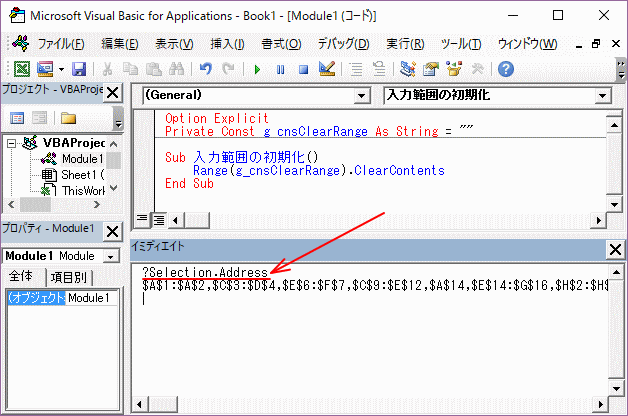Open ウィンドウ(W) menu
This screenshot has height=416, width=628.
[527, 44]
